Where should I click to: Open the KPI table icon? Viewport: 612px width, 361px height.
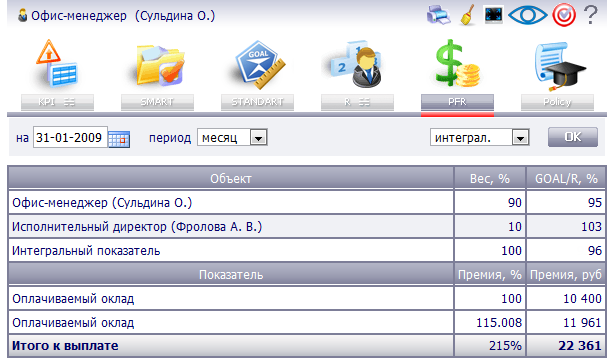tap(57, 63)
